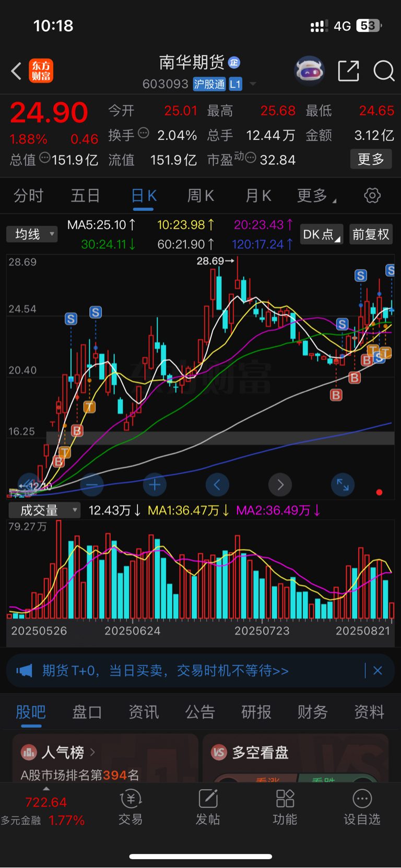
Task: Tap the back arrow icon
Action: click(16, 71)
